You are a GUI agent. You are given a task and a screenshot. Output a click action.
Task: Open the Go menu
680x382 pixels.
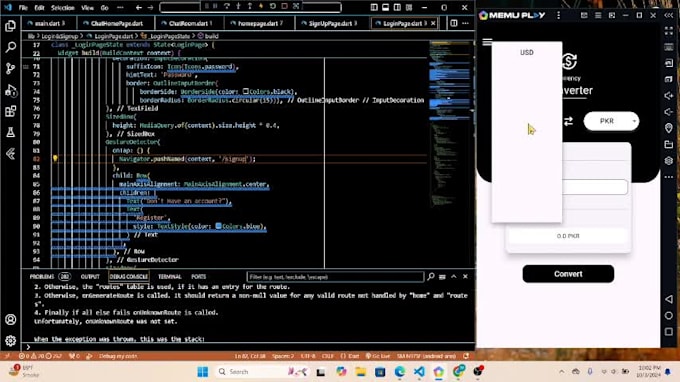(x=105, y=8)
